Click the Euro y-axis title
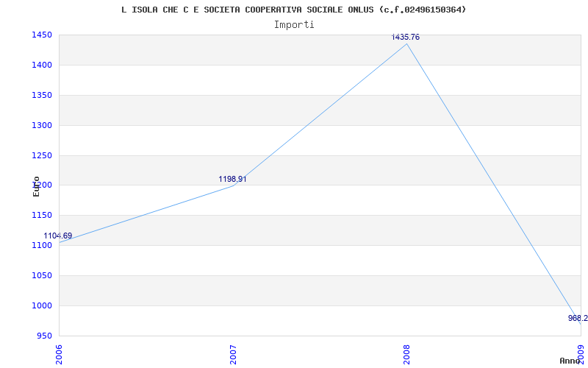This screenshot has height=368, width=588. [x=36, y=187]
